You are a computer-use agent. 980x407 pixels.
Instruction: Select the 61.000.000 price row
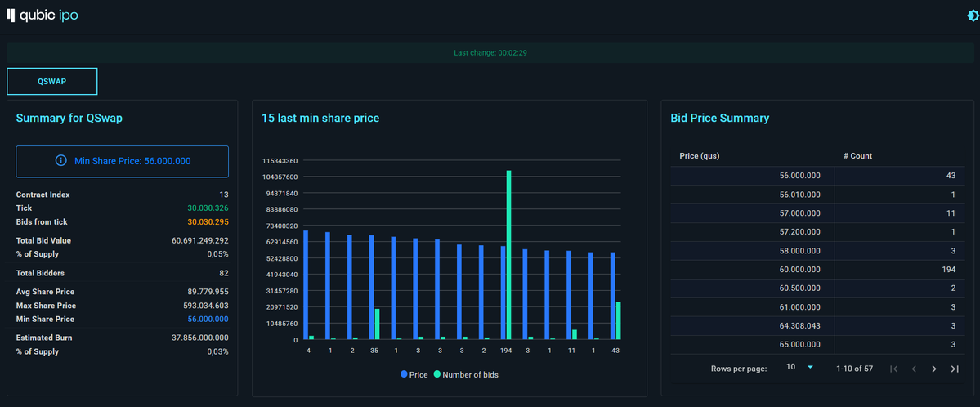coord(817,307)
